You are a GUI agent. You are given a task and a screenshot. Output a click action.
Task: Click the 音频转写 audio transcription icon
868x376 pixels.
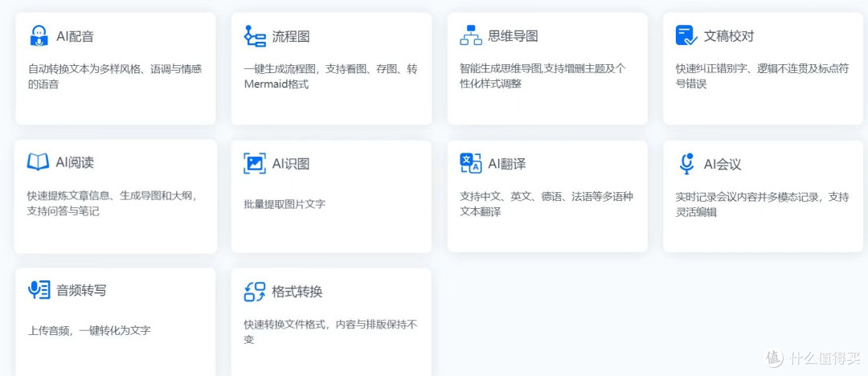coord(39,289)
